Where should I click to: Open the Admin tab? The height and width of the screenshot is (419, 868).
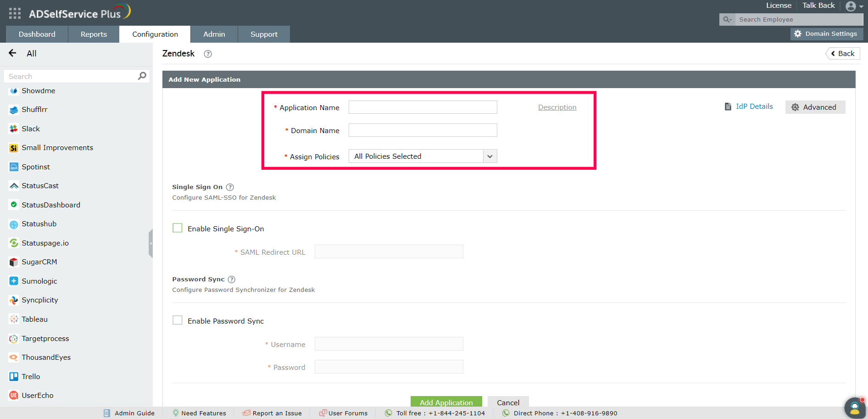[x=214, y=34]
